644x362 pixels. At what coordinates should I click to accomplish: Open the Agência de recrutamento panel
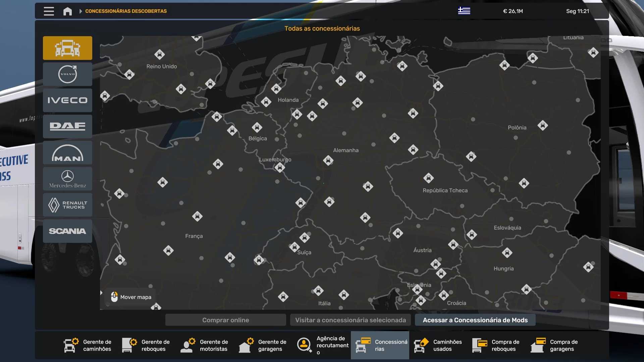(322, 345)
